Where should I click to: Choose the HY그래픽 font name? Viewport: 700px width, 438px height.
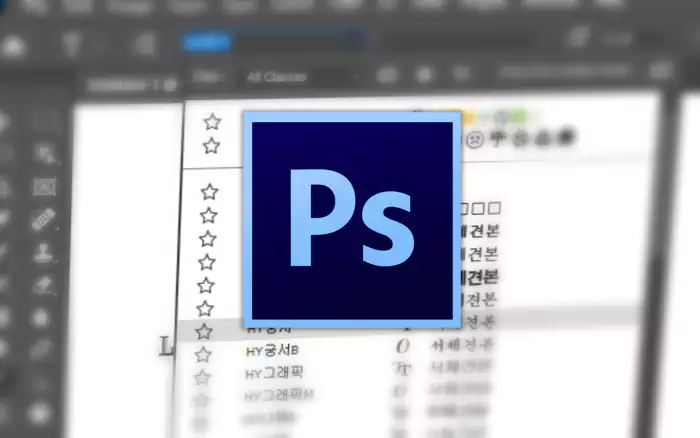[274, 373]
